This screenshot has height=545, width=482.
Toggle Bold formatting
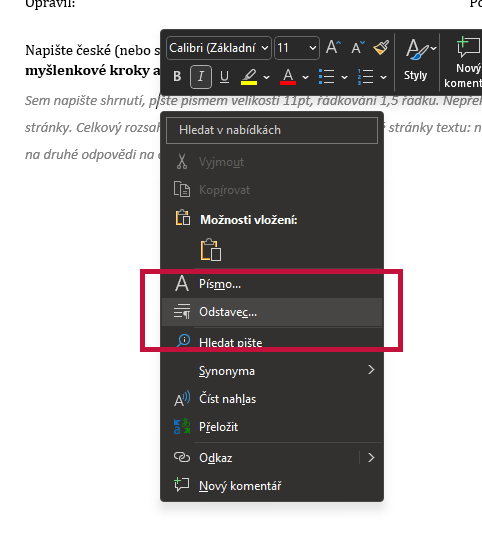click(x=177, y=76)
